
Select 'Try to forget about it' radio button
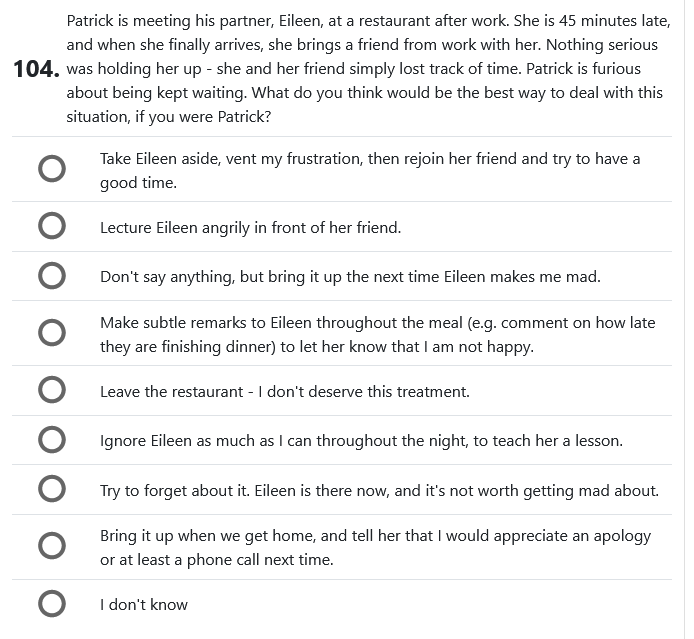point(52,490)
